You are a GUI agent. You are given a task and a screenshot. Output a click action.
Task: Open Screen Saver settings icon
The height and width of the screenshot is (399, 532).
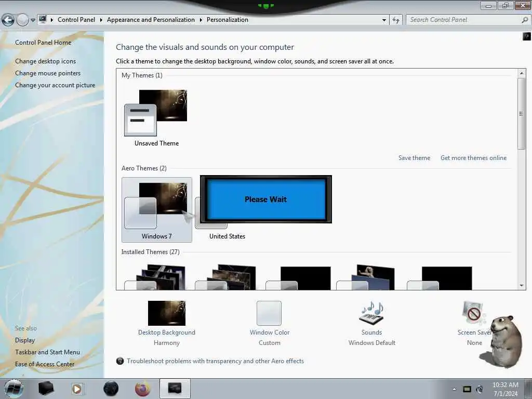point(474,313)
